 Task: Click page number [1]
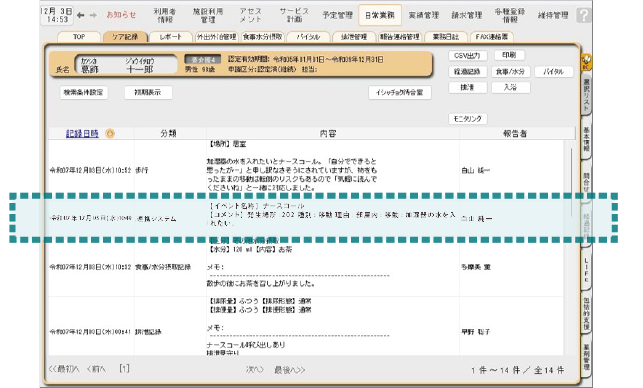(124, 369)
